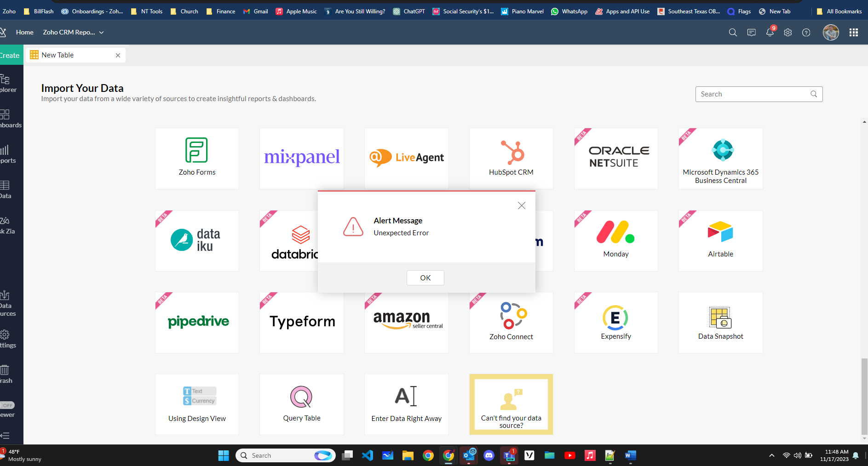Open the settings gear in header
Screen dimensions: 868x466
pyautogui.click(x=788, y=33)
